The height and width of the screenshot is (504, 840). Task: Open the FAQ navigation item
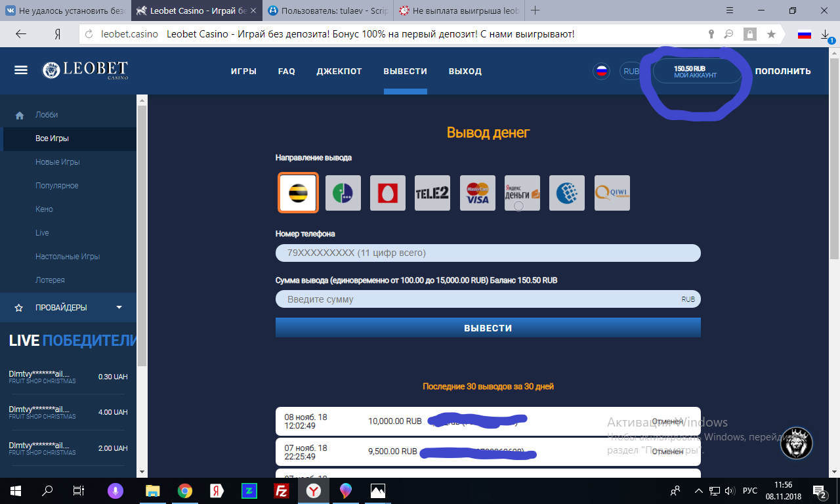287,71
